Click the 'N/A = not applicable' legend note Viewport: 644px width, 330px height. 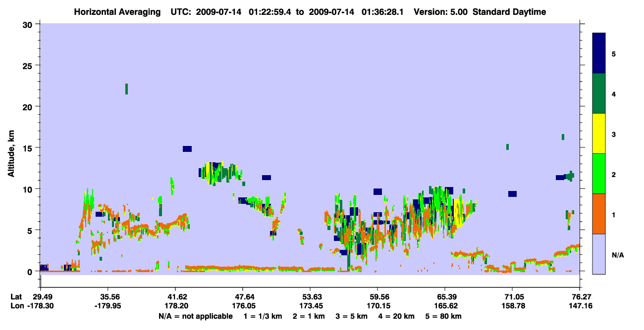coord(195,316)
